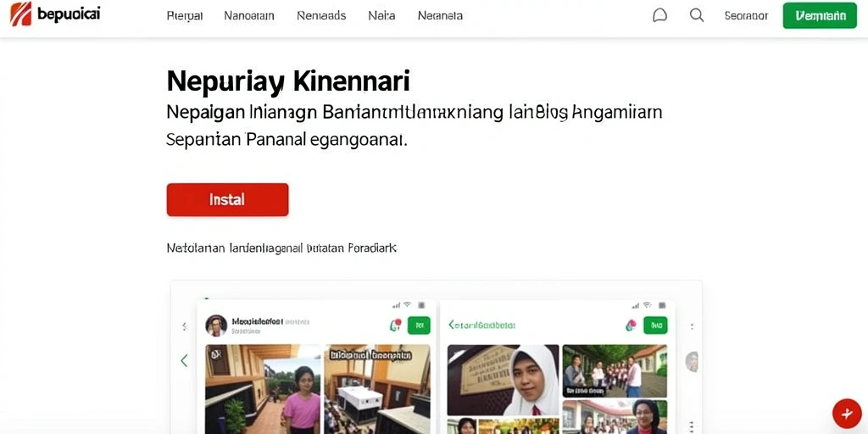Click the Seorator link in header
The image size is (868, 434).
click(746, 15)
